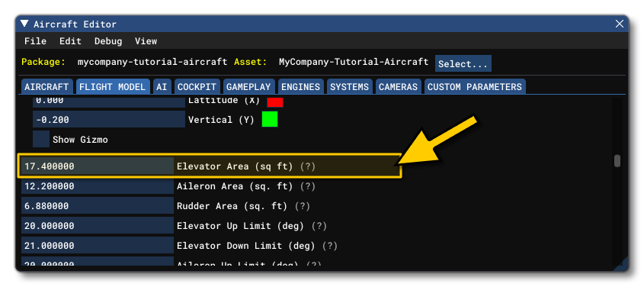
Task: Open the Edit menu
Action: point(70,41)
